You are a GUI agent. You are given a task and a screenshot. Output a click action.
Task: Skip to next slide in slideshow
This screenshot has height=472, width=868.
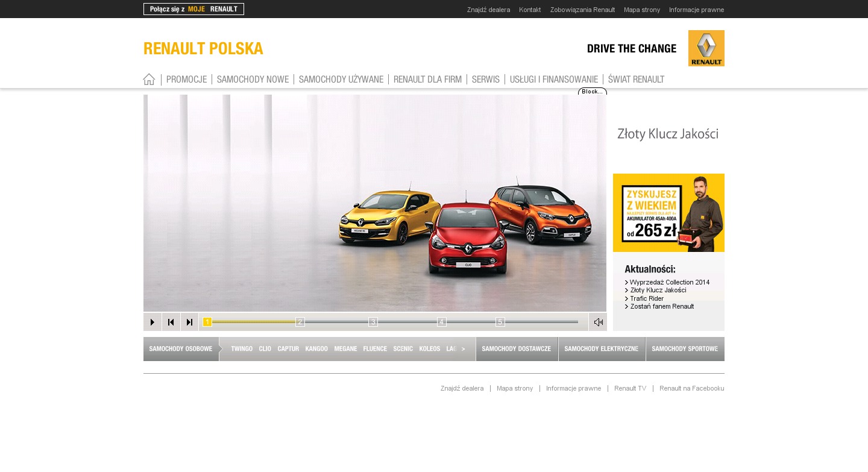click(x=189, y=322)
